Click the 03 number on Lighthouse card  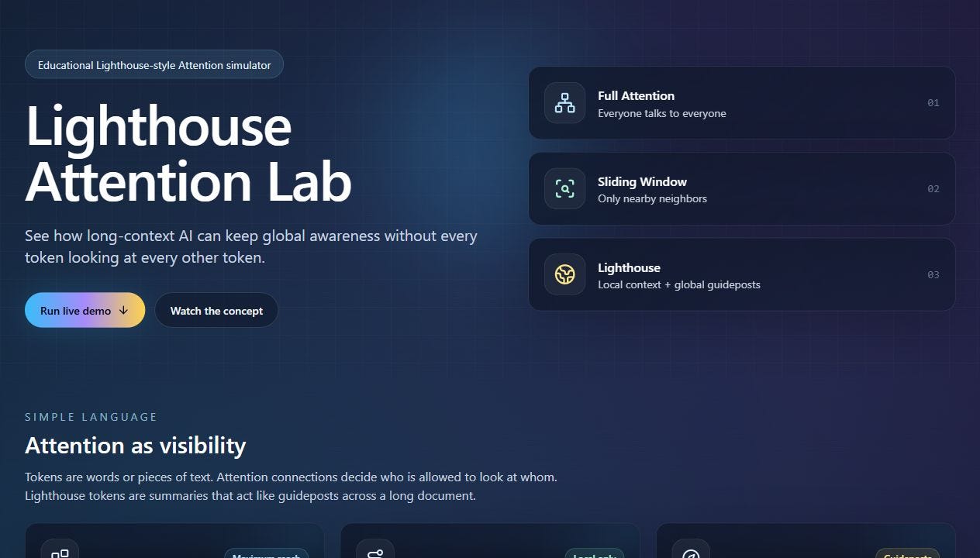pos(933,275)
